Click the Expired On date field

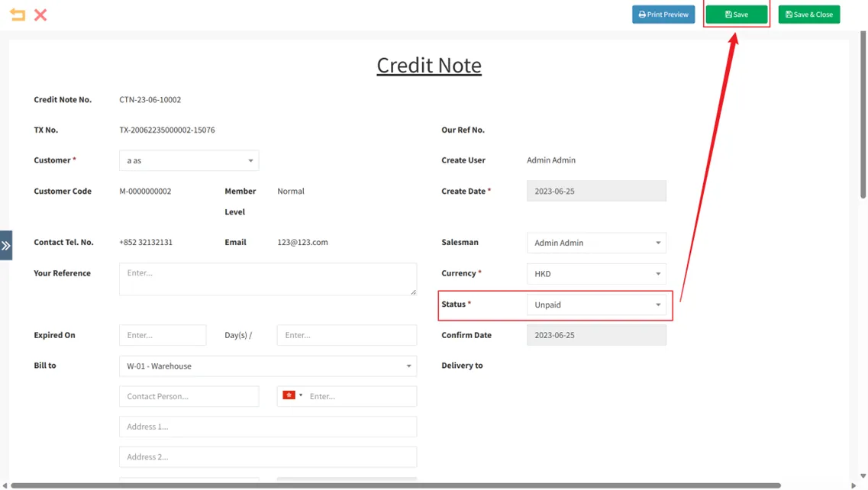click(162, 335)
